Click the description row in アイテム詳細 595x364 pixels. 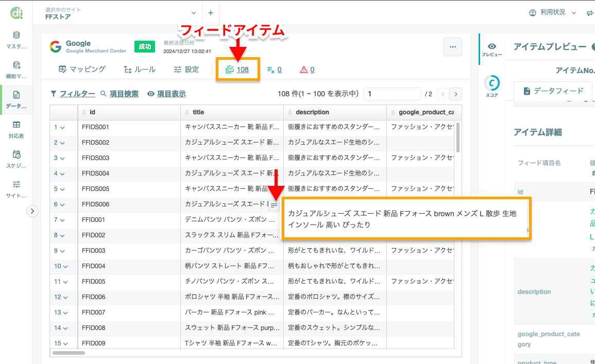click(554, 291)
